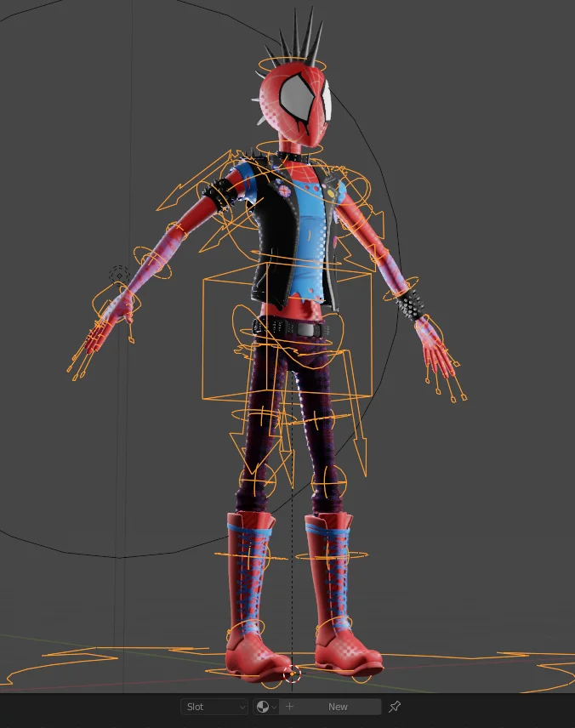Open the browse material sphere dropdown
Screen dimensions: 575x728
pos(266,707)
